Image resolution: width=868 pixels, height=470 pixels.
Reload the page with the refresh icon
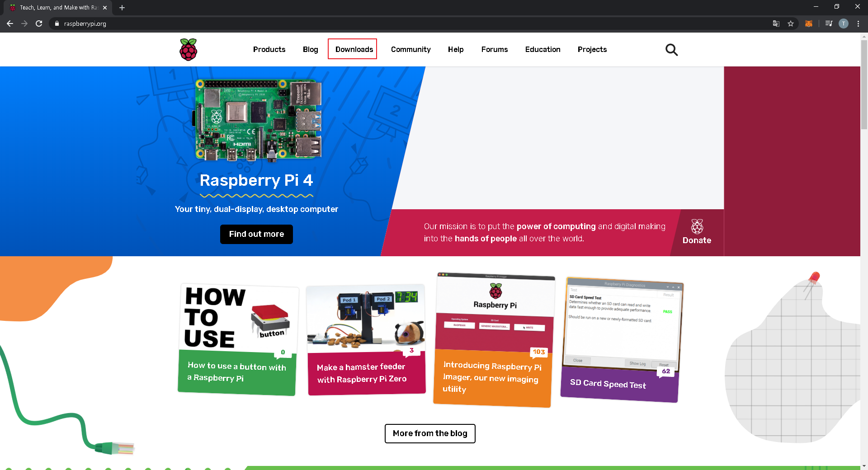click(39, 23)
